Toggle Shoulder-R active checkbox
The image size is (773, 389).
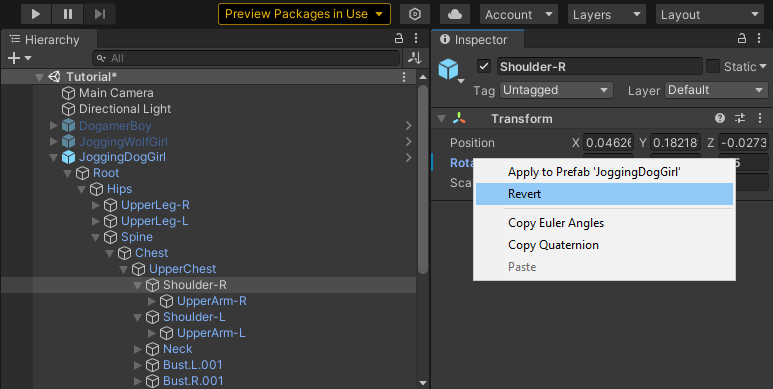[x=484, y=66]
